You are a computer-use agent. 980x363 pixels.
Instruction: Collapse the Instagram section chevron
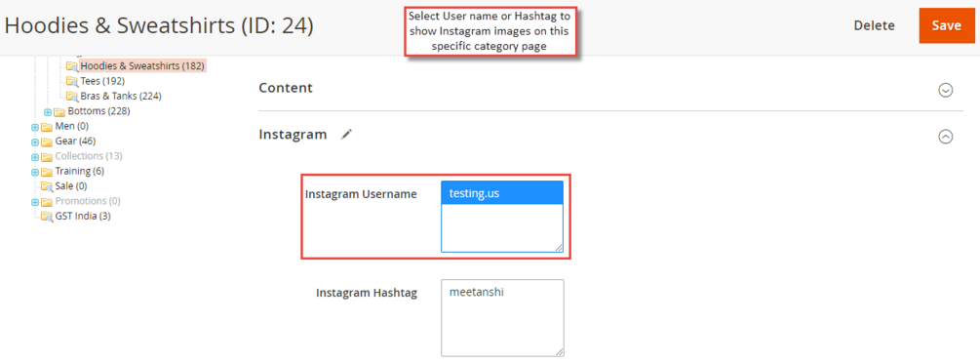tap(946, 137)
